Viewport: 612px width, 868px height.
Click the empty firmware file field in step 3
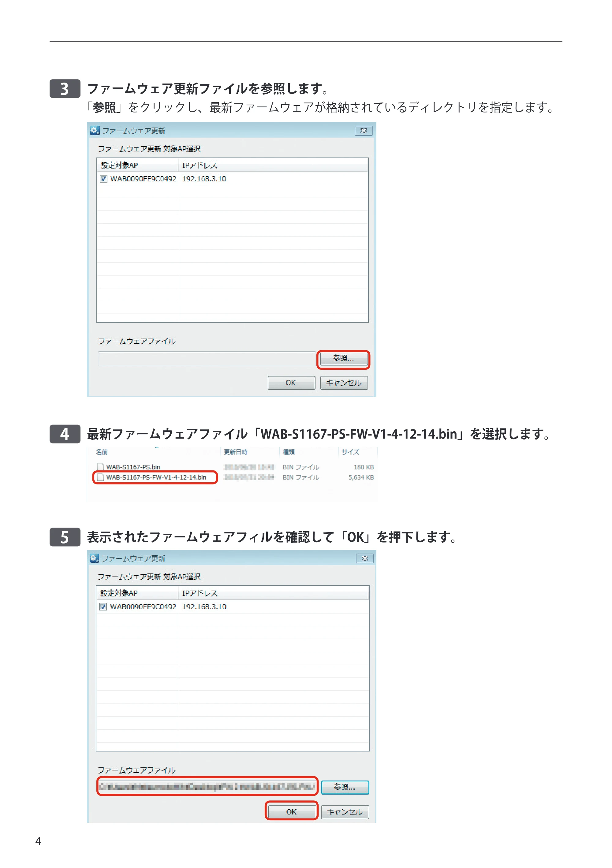pyautogui.click(x=207, y=359)
